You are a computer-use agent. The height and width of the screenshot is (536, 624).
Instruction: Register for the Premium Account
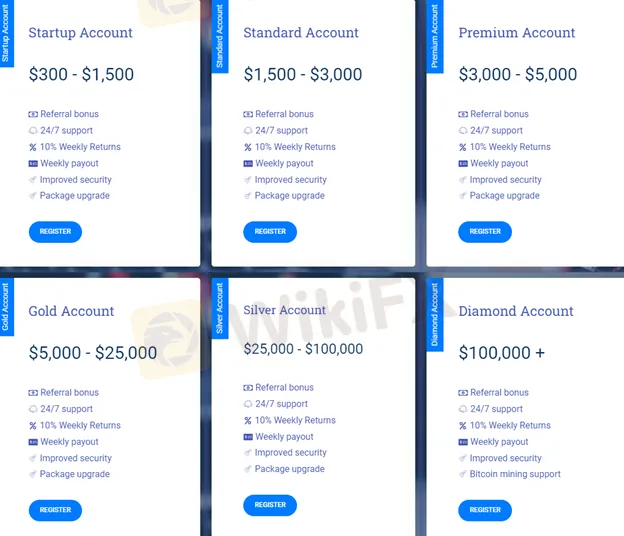pyautogui.click(x=485, y=232)
